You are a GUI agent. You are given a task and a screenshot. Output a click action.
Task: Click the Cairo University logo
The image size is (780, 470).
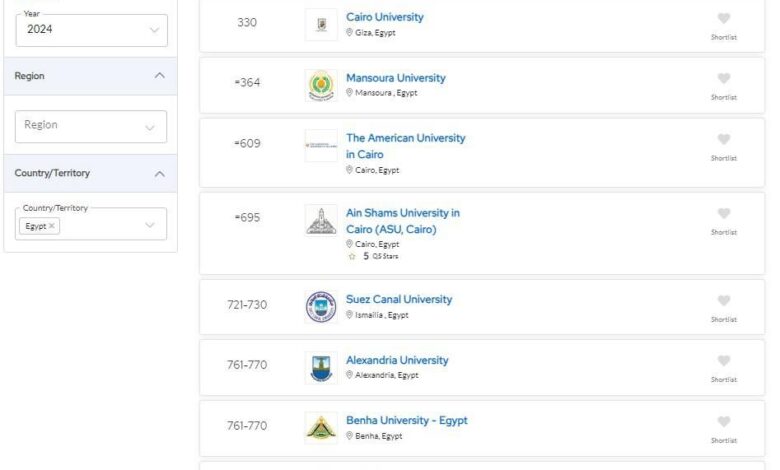[321, 24]
